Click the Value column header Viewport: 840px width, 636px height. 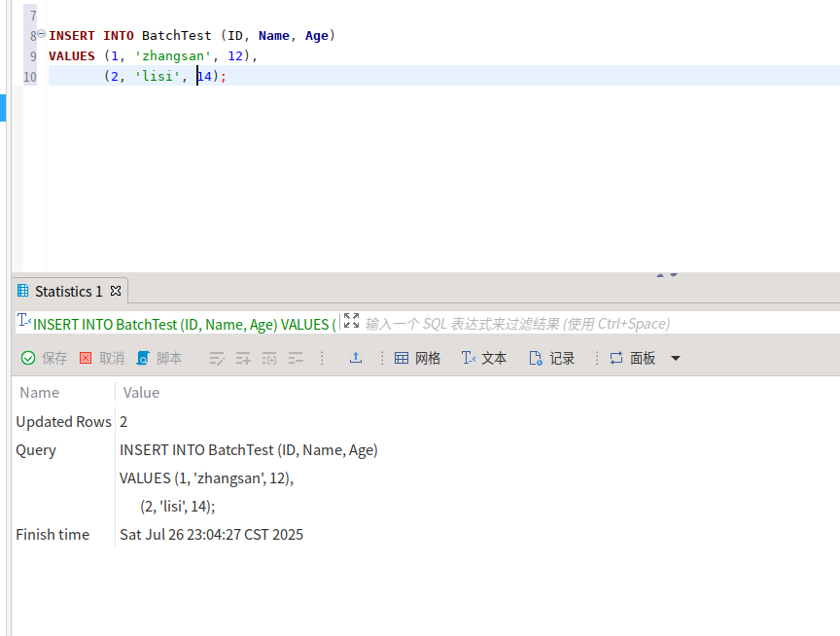tap(141, 393)
